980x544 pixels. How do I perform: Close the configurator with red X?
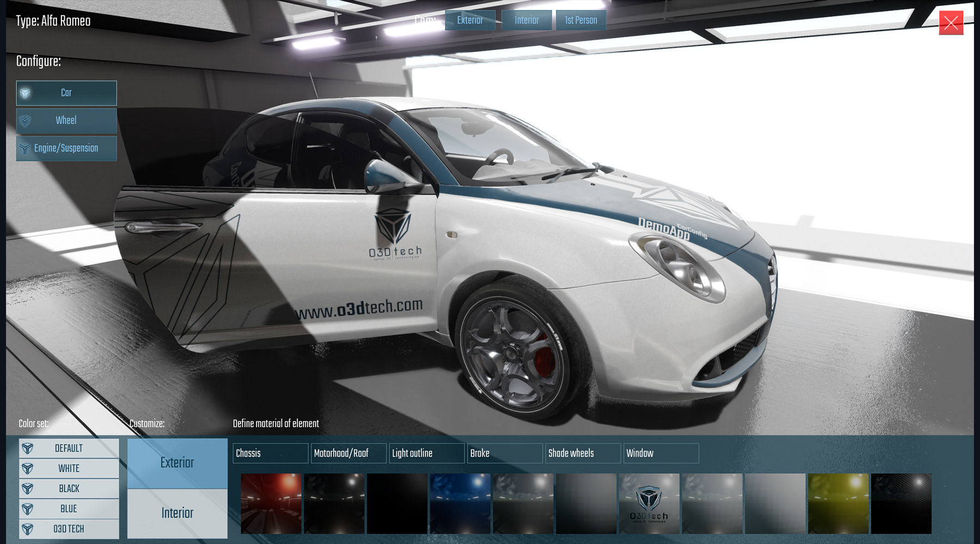[951, 23]
